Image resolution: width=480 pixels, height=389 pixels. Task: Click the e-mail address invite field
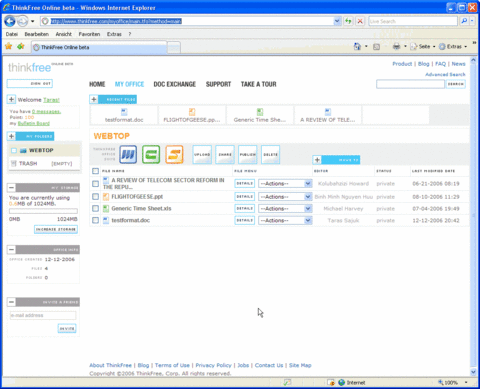coord(43,315)
